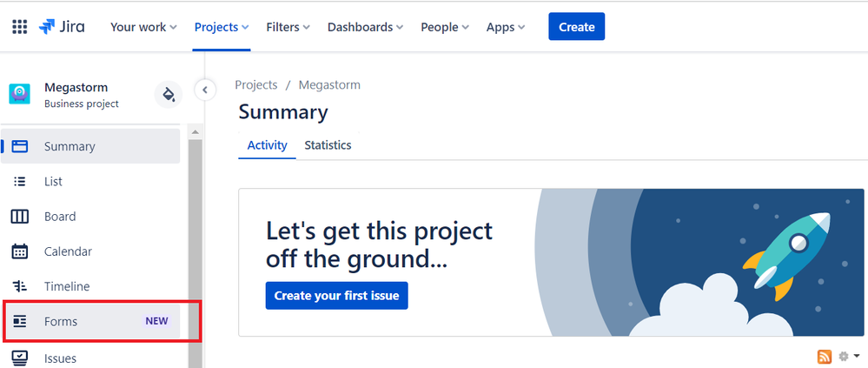Click the List bullet icon
Viewport: 868px width, 368px height.
click(19, 181)
